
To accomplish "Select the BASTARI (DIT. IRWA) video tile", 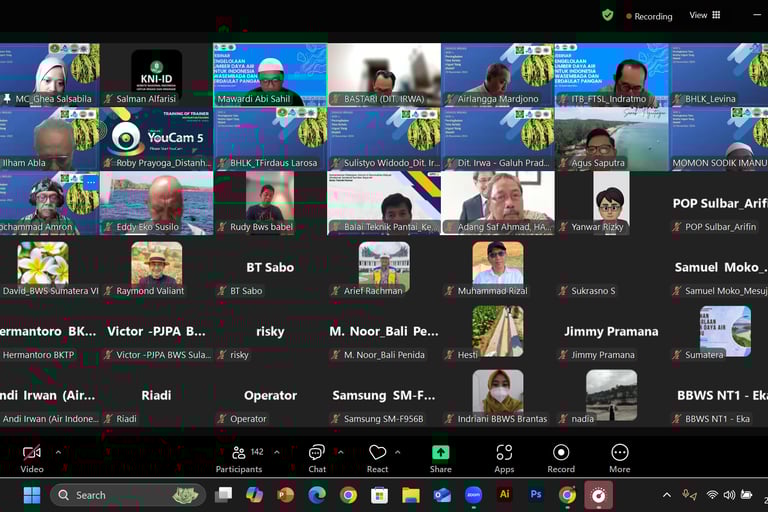I will [x=384, y=74].
